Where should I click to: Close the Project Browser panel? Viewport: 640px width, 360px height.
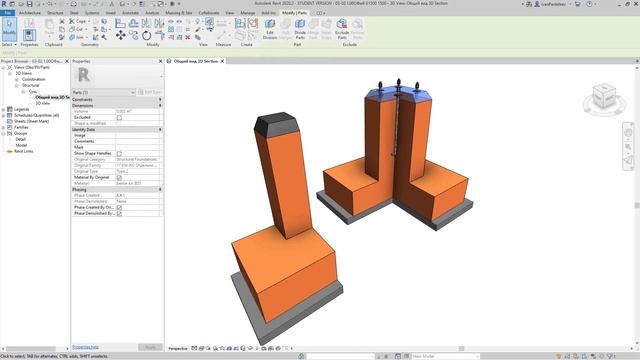(x=67, y=61)
